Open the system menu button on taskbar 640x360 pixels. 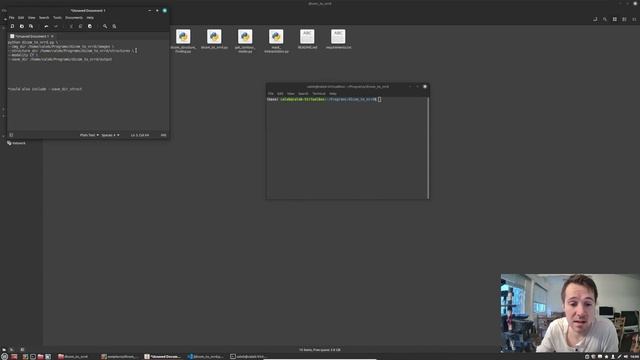pyautogui.click(x=4, y=356)
